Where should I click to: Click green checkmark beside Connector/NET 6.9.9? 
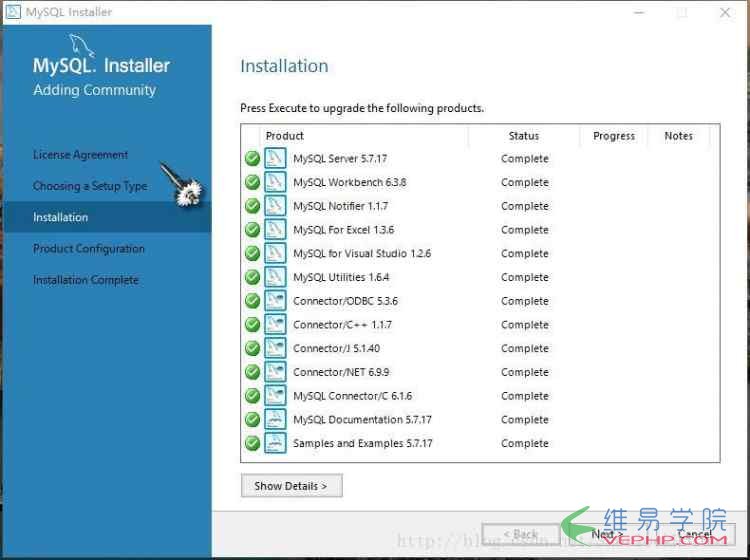[x=252, y=372]
